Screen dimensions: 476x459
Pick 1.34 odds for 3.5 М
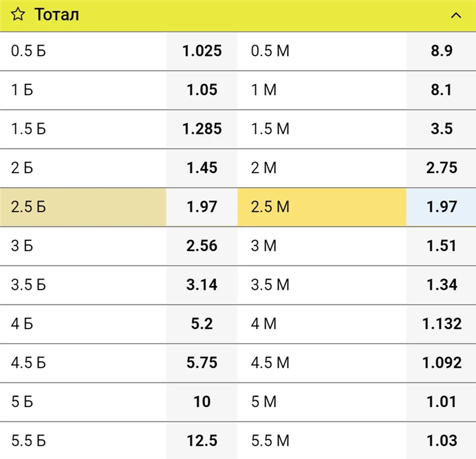(x=441, y=285)
